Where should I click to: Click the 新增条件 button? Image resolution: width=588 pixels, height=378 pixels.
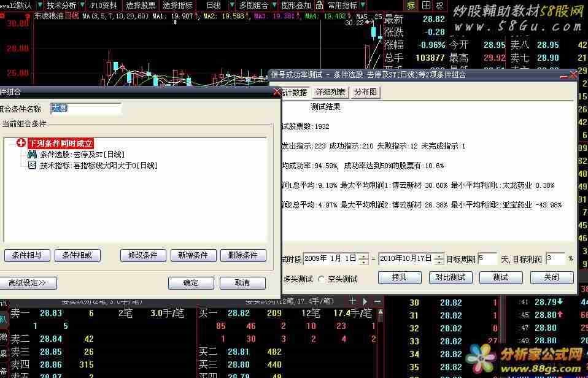pos(193,255)
